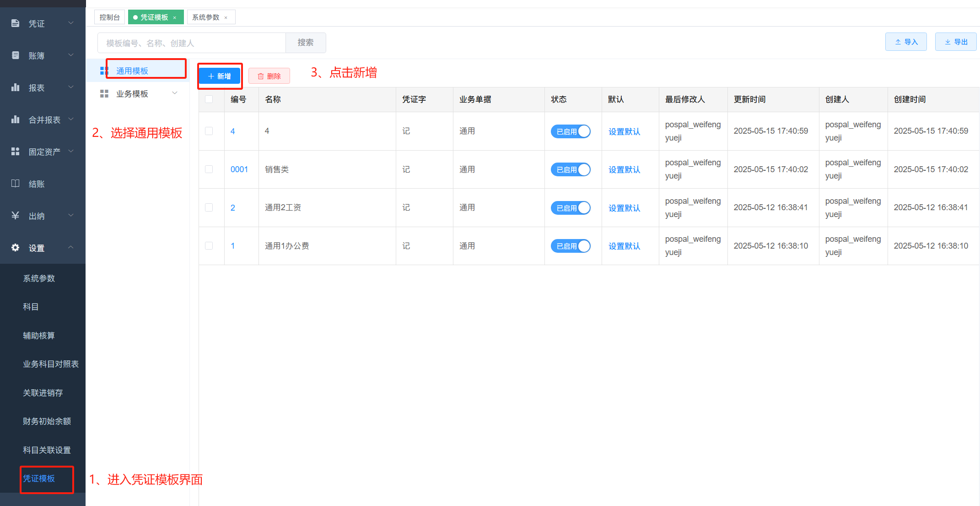Click the 凭证 voucher sidebar icon
The height and width of the screenshot is (506, 980).
point(15,23)
